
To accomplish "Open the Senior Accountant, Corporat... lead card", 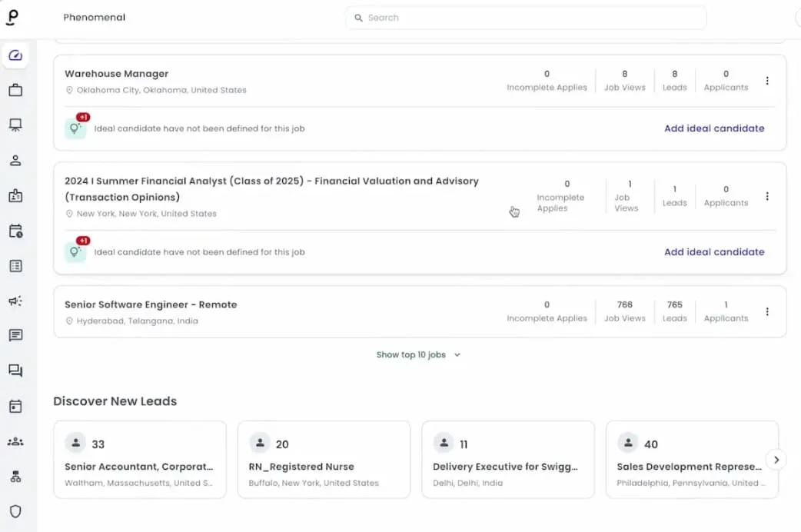I will pyautogui.click(x=140, y=460).
